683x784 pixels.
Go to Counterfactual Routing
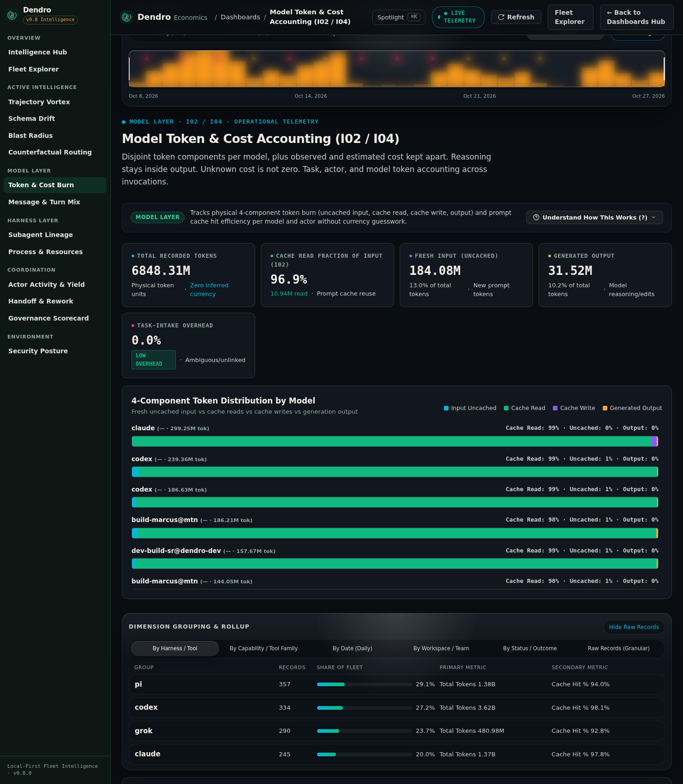tap(55, 152)
